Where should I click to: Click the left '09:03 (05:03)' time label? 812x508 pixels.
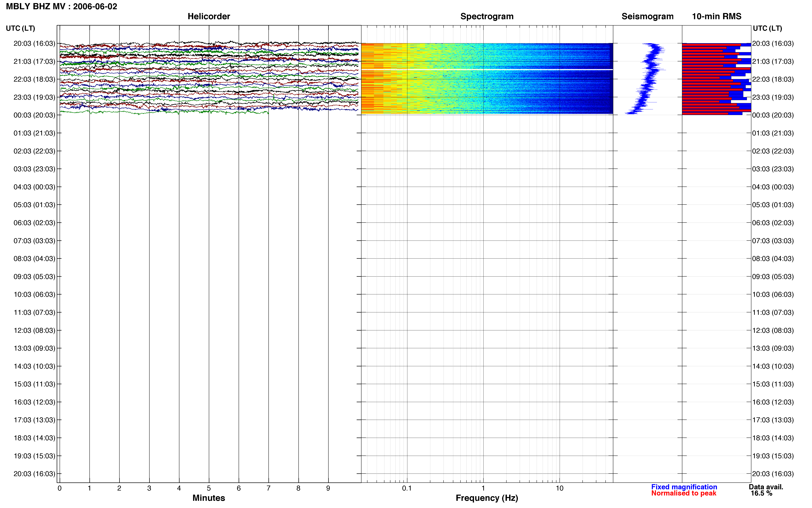pos(34,277)
